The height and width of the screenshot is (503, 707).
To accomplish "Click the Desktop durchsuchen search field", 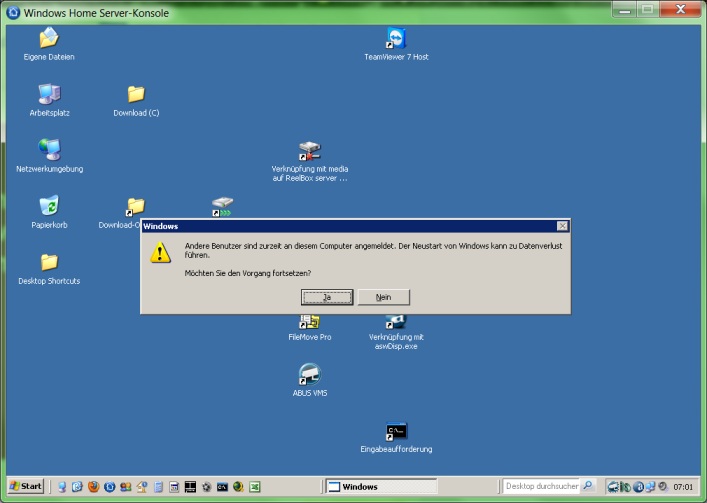I will click(x=541, y=487).
